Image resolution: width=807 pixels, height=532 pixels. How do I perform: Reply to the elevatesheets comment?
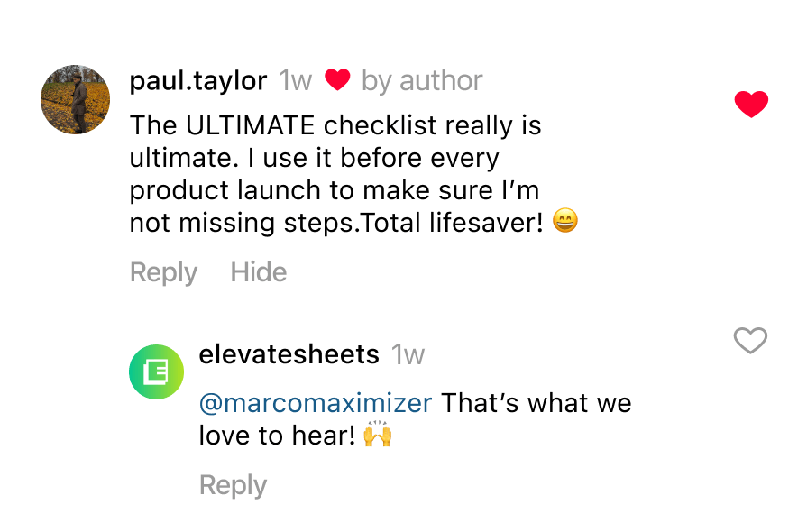pos(233,485)
